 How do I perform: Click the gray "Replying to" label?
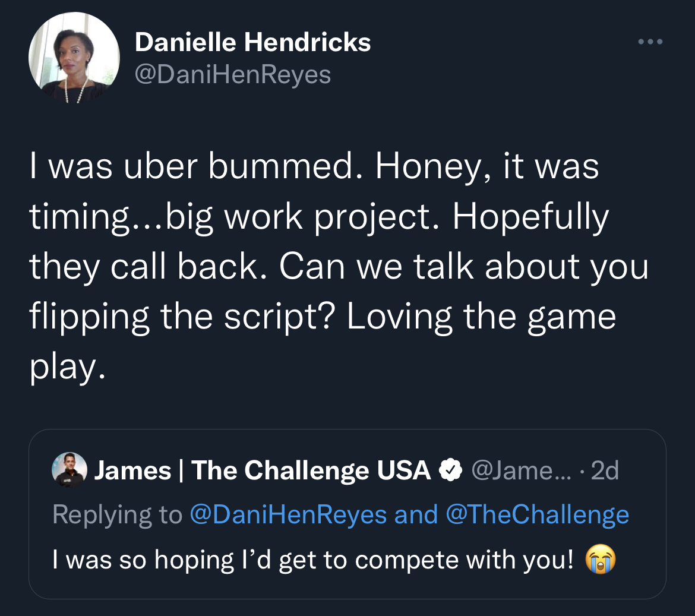click(118, 514)
